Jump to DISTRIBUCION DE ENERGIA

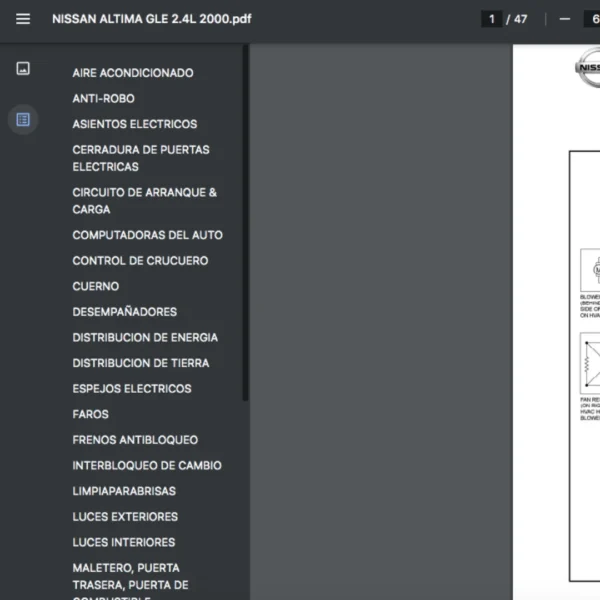[x=145, y=338]
